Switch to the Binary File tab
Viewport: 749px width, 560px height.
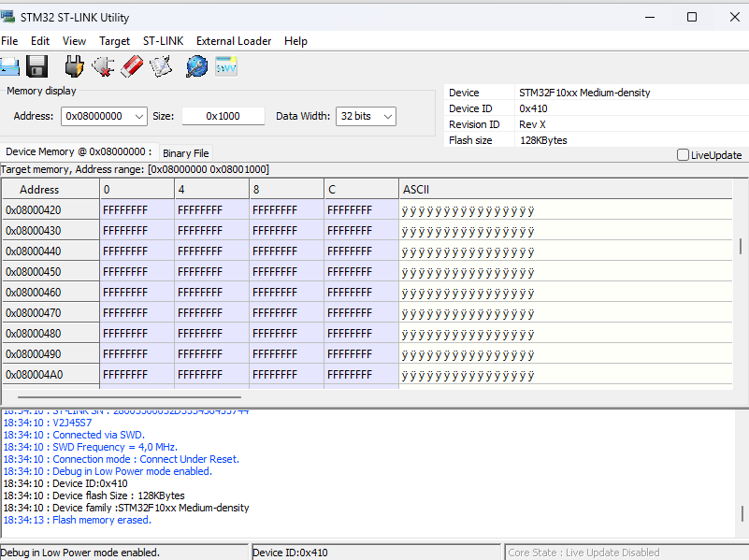point(186,153)
